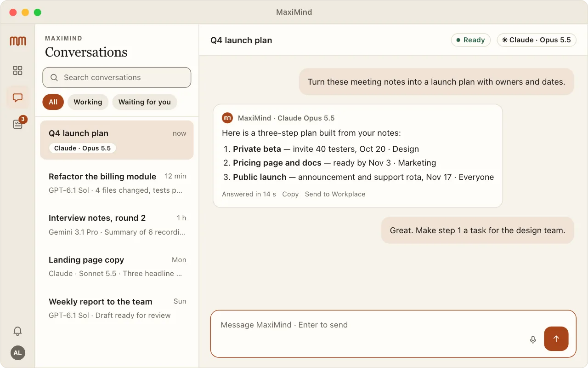Filter conversations by Working
This screenshot has height=368, width=588.
(88, 102)
